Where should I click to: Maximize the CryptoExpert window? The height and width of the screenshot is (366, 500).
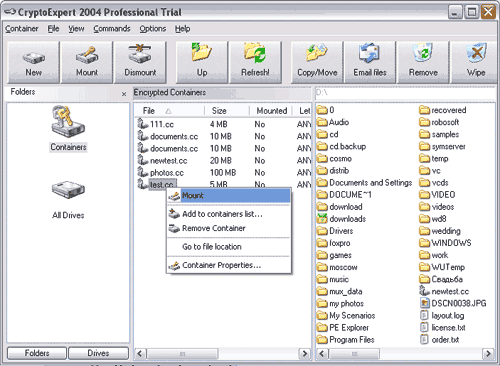(x=472, y=12)
